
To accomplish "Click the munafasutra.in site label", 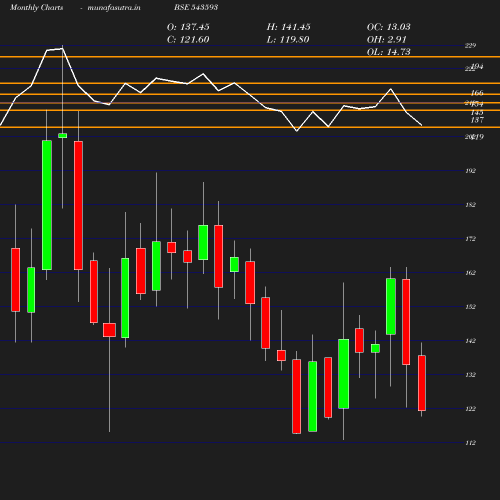I will (114, 7).
